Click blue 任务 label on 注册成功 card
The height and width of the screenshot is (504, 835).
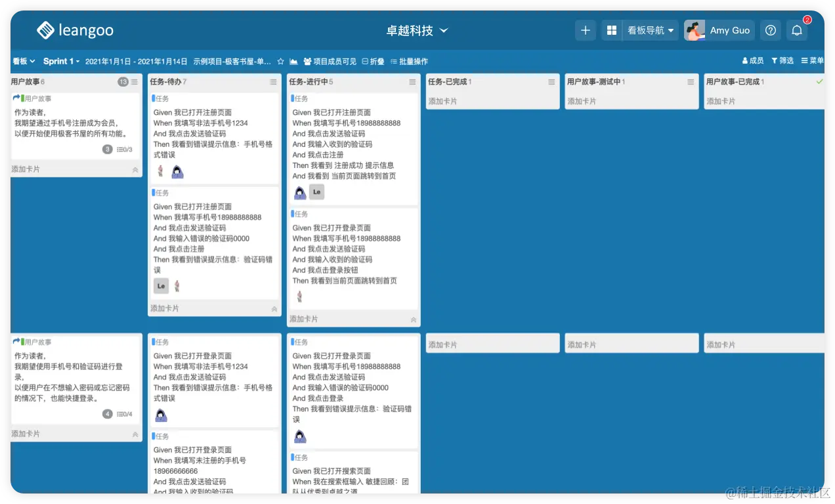(300, 98)
